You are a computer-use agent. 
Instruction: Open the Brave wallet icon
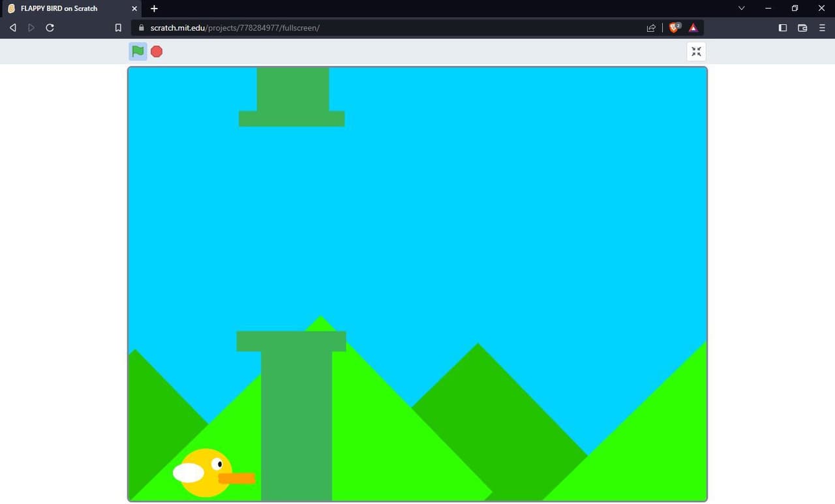(802, 28)
